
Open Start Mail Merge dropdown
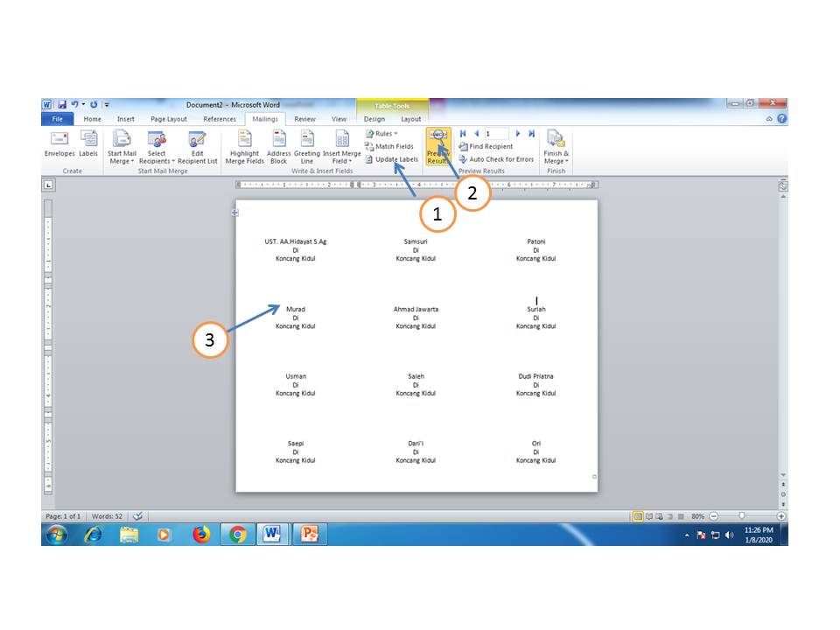tap(122, 147)
